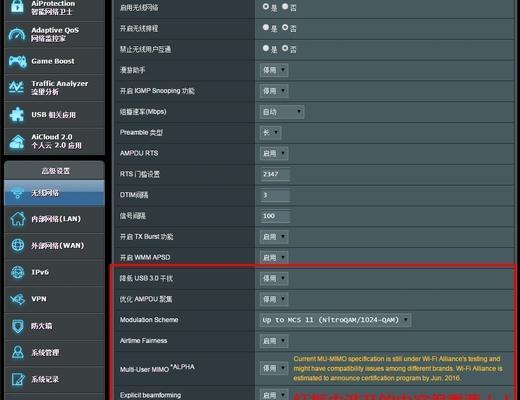Open the Modulation Scheme dropdown

[335, 320]
